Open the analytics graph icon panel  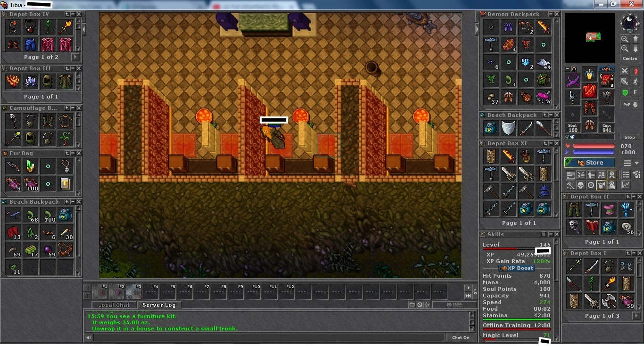click(626, 186)
